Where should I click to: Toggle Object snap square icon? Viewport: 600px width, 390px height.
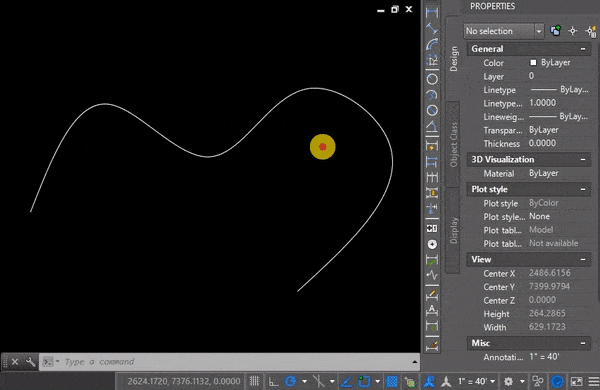(x=364, y=381)
